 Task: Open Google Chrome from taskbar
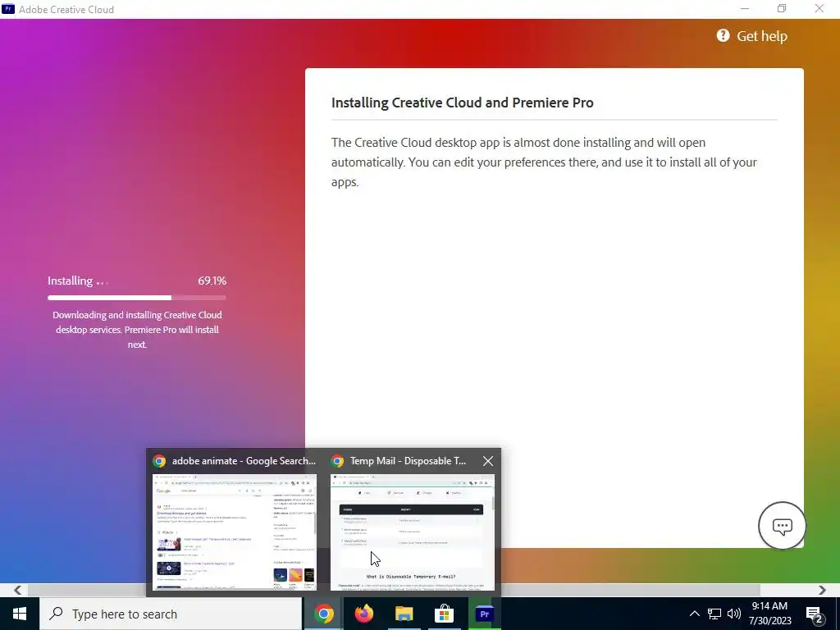[x=323, y=614]
